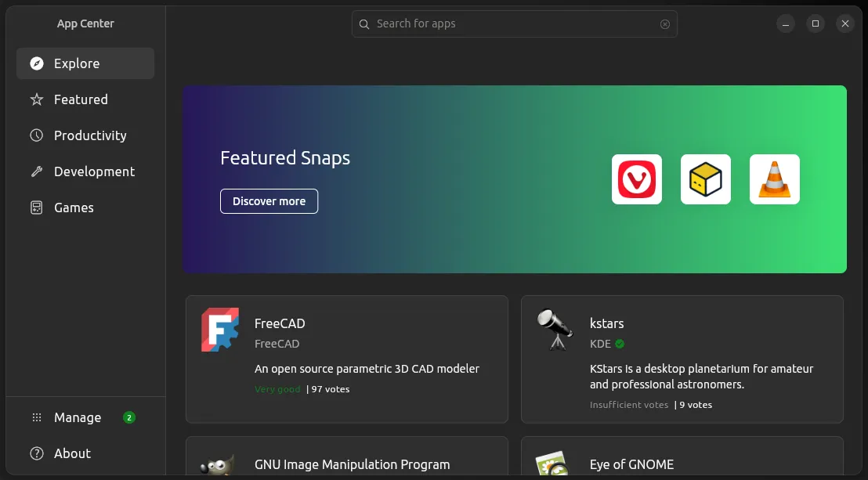Select the FreeCAD app icon
The height and width of the screenshot is (480, 868).
(219, 330)
